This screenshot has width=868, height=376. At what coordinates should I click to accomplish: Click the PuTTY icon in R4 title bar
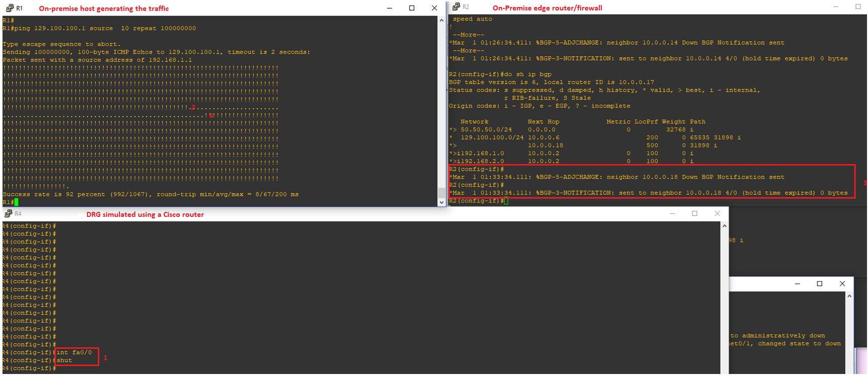8,214
